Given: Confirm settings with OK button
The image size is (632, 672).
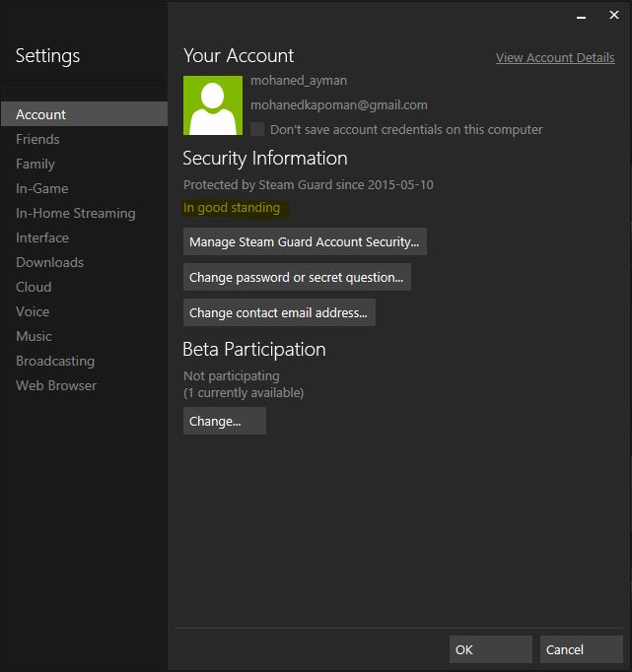Looking at the screenshot, I should click(x=490, y=649).
